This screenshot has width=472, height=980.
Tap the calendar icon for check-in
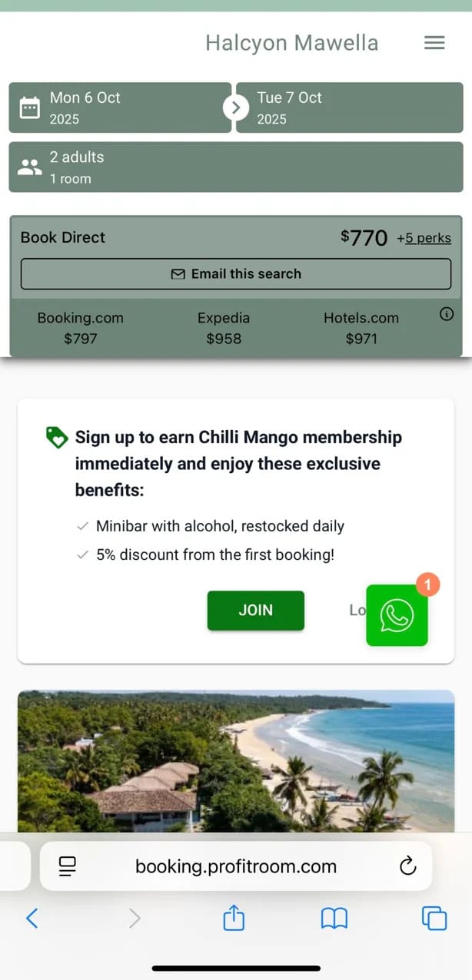(x=29, y=108)
